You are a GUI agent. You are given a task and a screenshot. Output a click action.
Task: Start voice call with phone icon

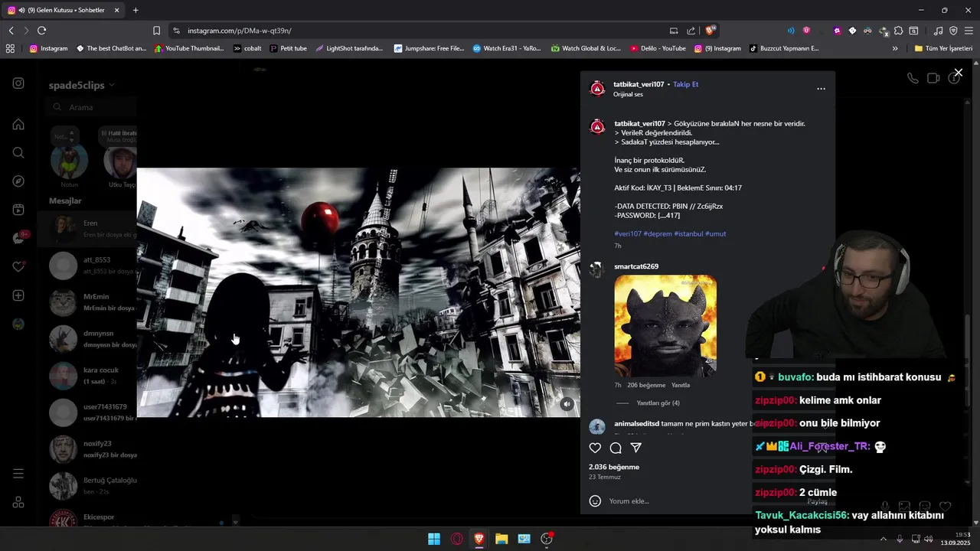coord(913,78)
